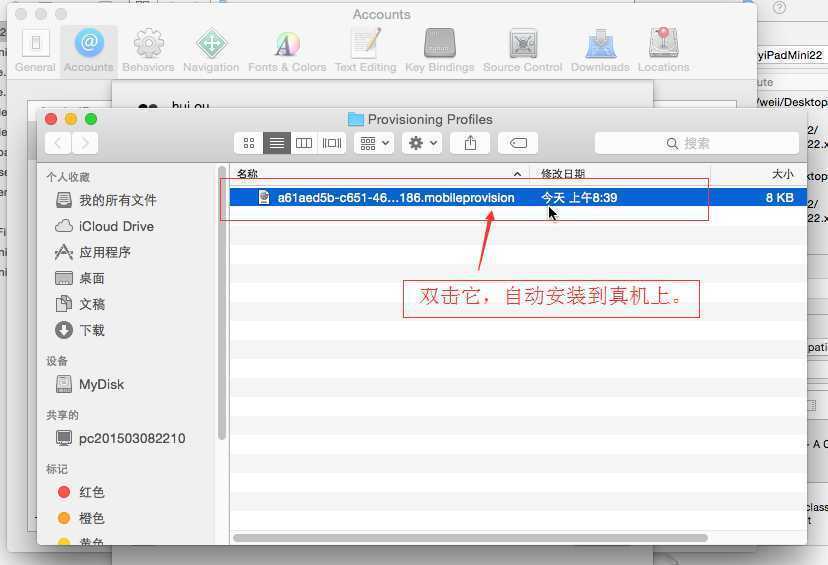Select the 橙色 orange tag

coord(81,518)
